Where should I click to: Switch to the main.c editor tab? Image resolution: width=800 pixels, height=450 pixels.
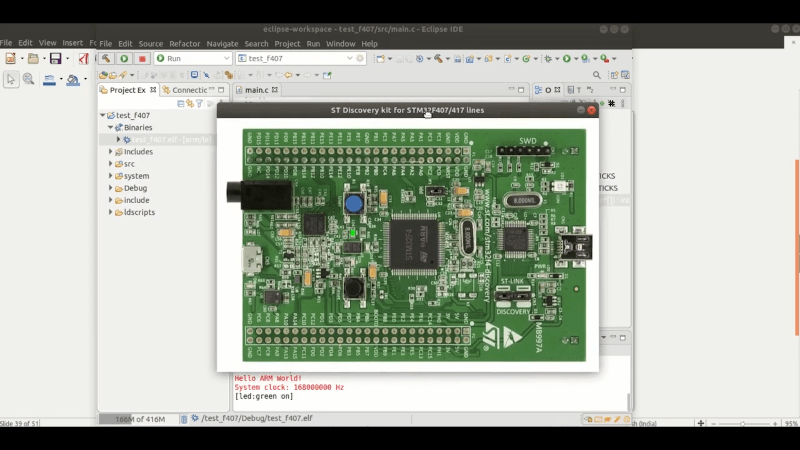pos(256,90)
